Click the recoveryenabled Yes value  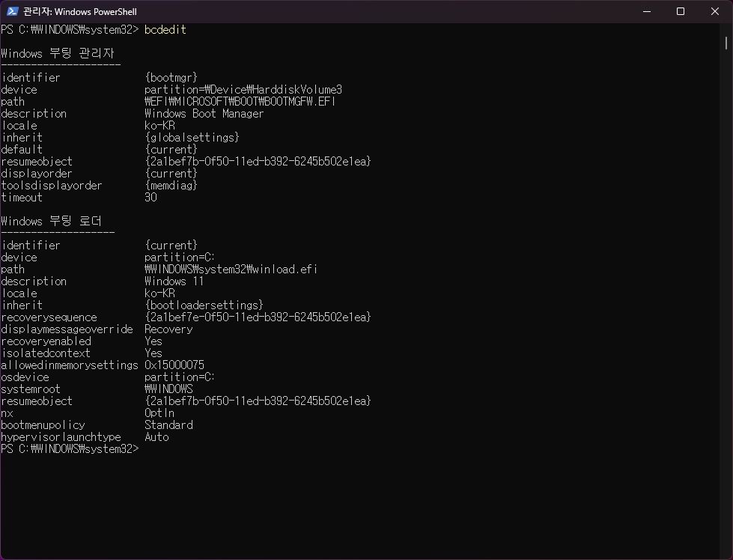click(x=153, y=341)
